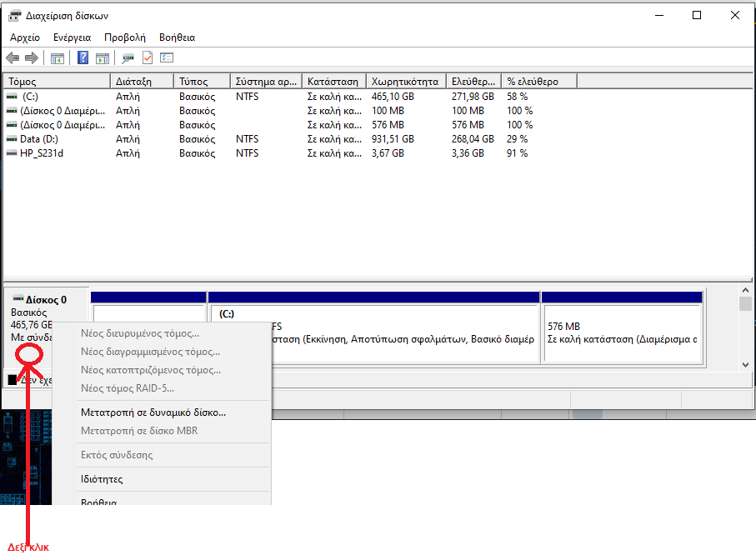Sort by the Σύστημα αρ... column header
Screen dimensions: 756x560
click(x=266, y=82)
